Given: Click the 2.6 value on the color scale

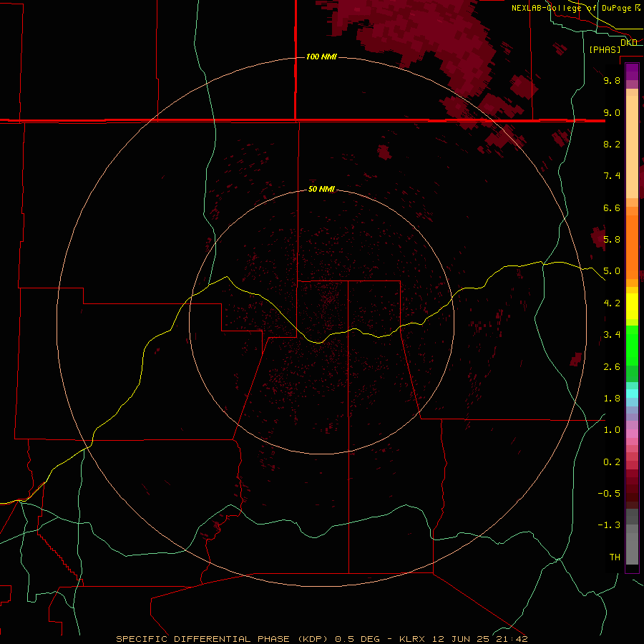Looking at the screenshot, I should click(612, 367).
